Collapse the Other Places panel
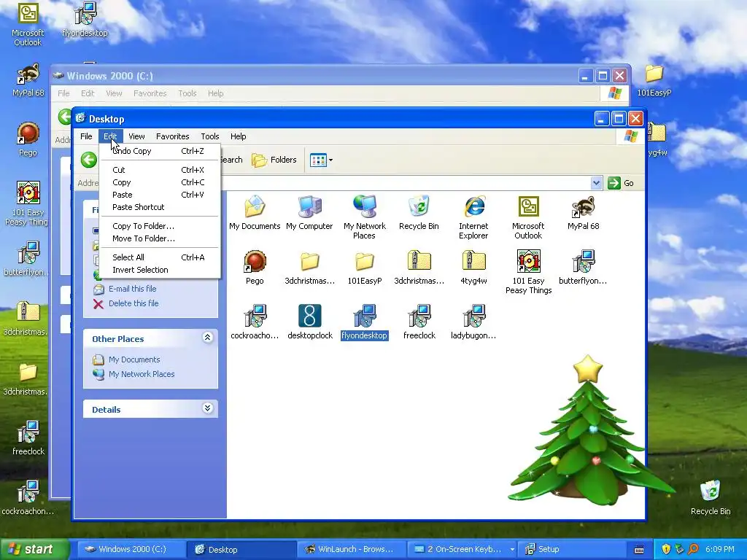The height and width of the screenshot is (560, 747). (x=207, y=338)
